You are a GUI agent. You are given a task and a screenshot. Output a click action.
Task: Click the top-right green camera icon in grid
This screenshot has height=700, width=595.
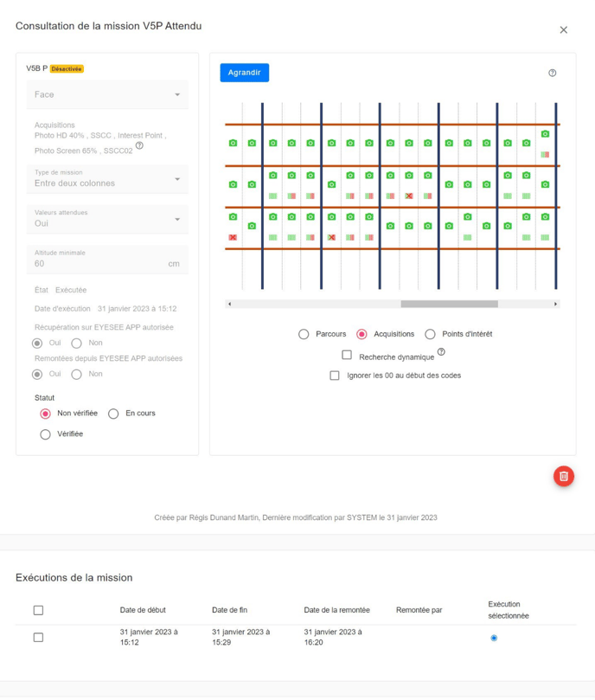pos(545,134)
